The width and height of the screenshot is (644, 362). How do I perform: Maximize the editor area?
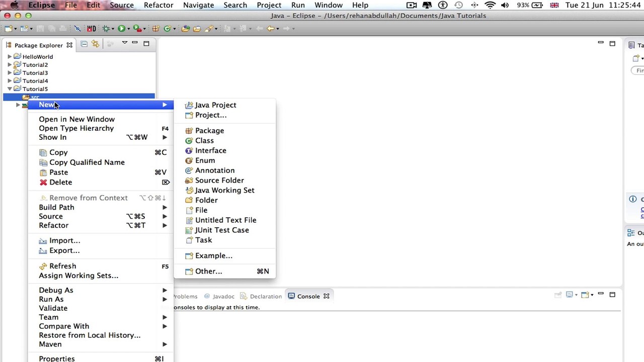[612, 44]
